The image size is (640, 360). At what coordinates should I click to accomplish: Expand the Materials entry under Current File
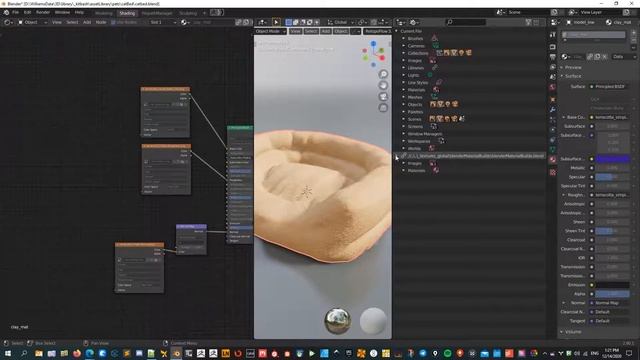point(404,90)
